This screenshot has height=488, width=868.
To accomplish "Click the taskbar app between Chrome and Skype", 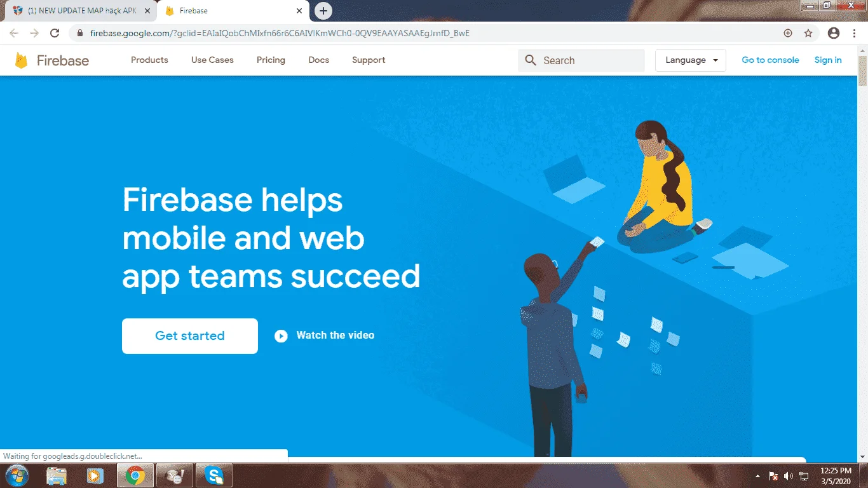I will pos(175,475).
